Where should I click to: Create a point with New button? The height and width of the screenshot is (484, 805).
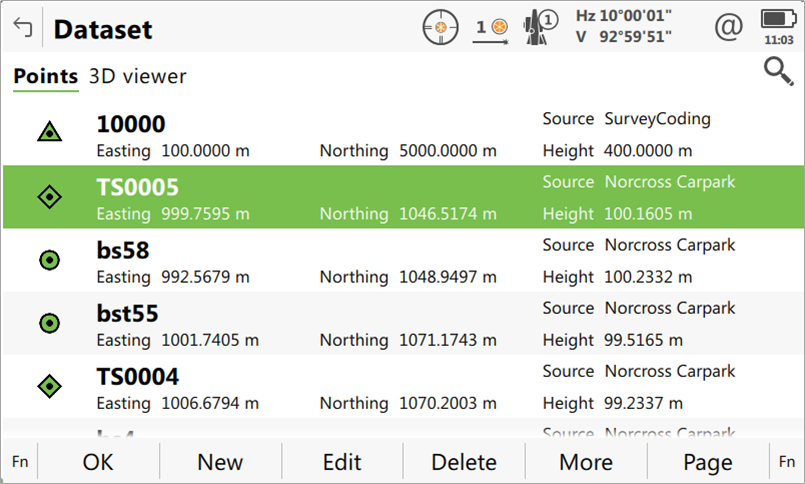point(220,462)
